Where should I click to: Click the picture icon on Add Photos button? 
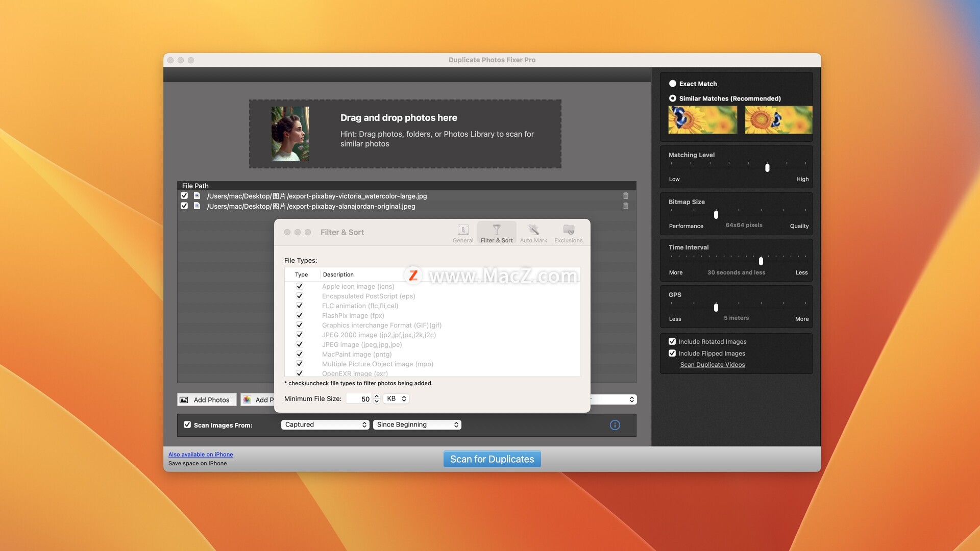184,400
